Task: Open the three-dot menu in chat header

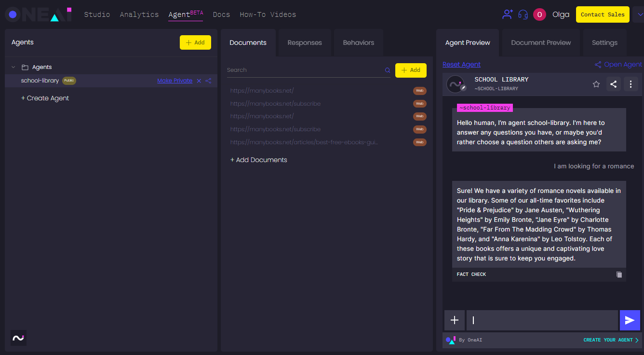Action: 631,84
